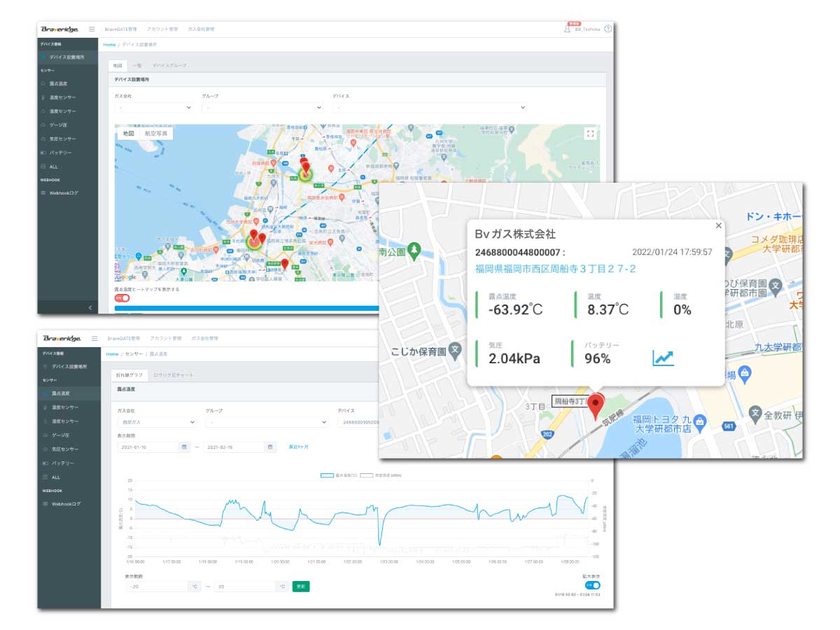Click the red map pin at 周船寺3丁目
This screenshot has height=630, width=840.
click(x=596, y=406)
